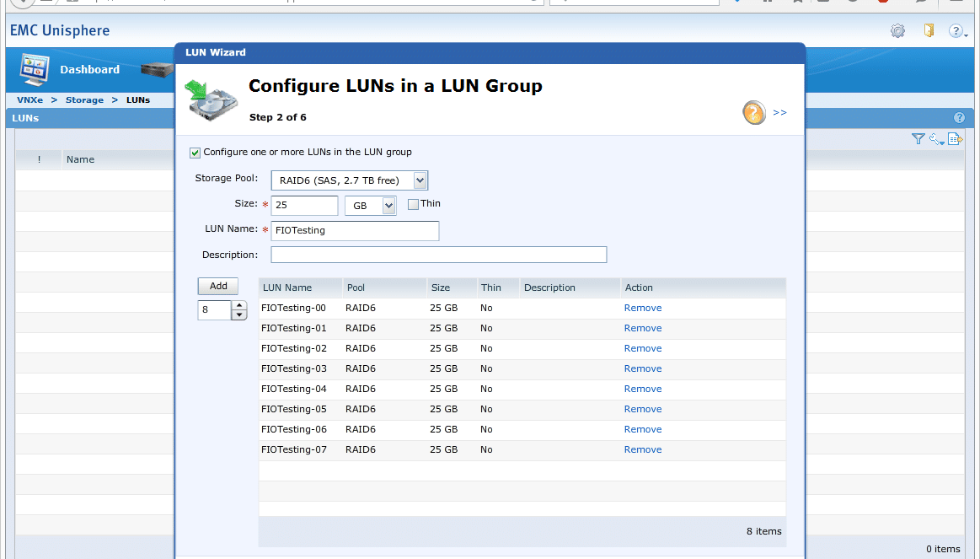Go to VNXe breadcrumb link
The width and height of the screenshot is (980, 559).
tap(30, 100)
